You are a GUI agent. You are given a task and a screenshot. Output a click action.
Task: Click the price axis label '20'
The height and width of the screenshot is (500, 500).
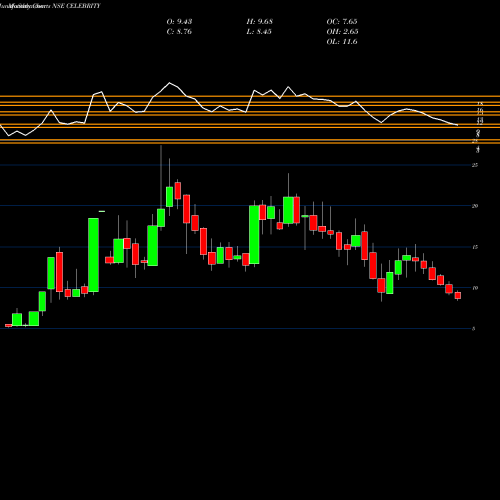[x=475, y=206]
